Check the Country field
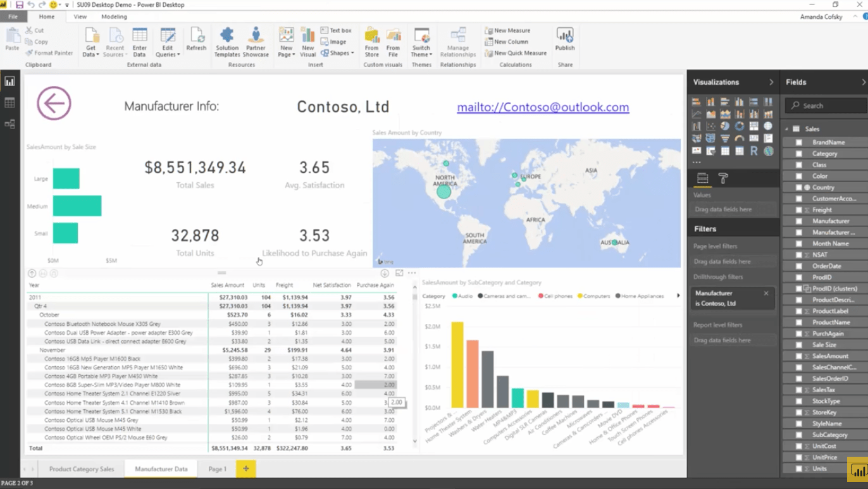Image resolution: width=868 pixels, height=489 pixels. [x=799, y=187]
